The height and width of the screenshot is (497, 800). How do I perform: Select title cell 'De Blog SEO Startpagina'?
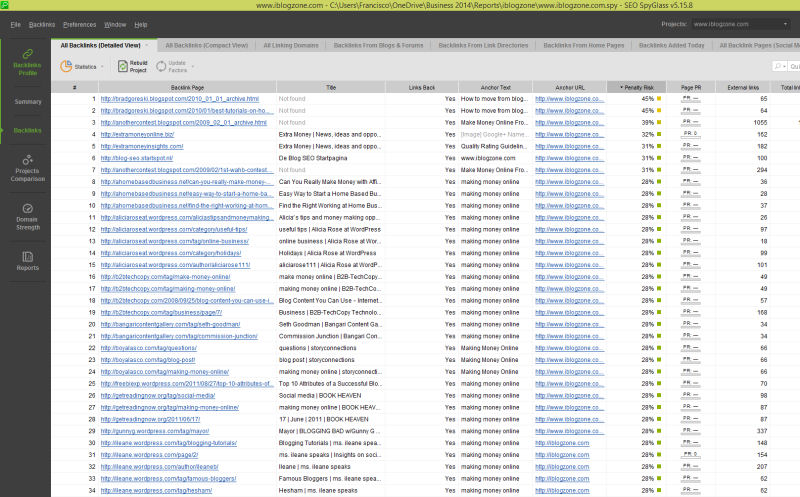pyautogui.click(x=313, y=158)
